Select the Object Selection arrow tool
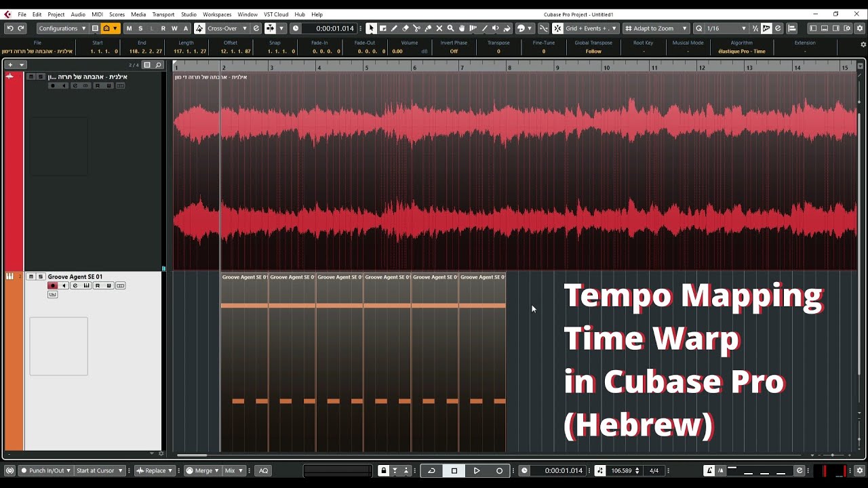This screenshot has height=488, width=868. click(371, 28)
